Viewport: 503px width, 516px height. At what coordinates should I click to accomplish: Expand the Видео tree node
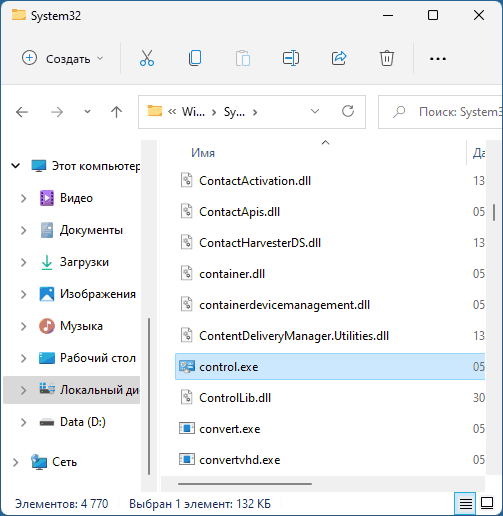(x=23, y=198)
